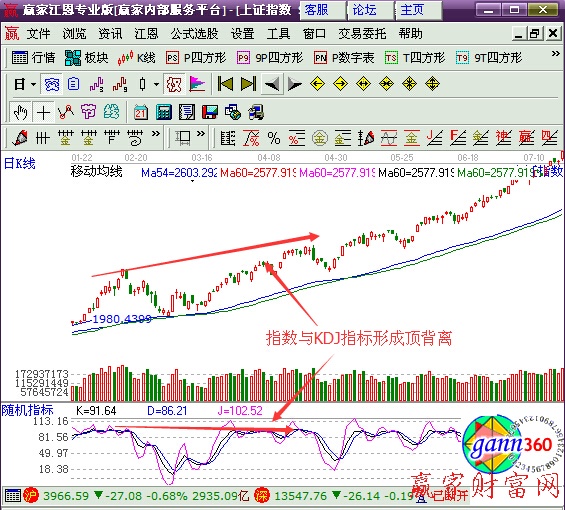This screenshot has height=510, width=565.
Task: Open the 板块 sector view
Action: [86, 58]
